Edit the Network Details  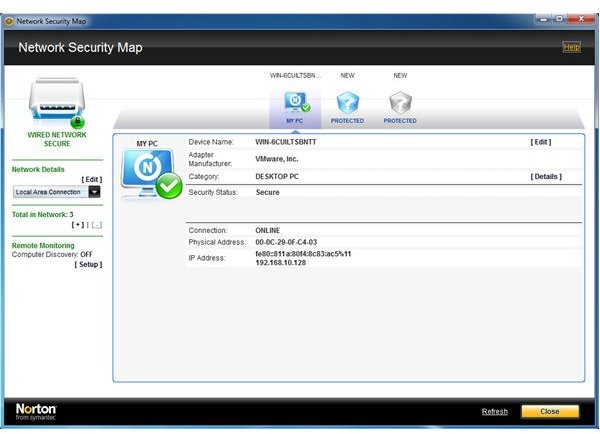[x=92, y=179]
